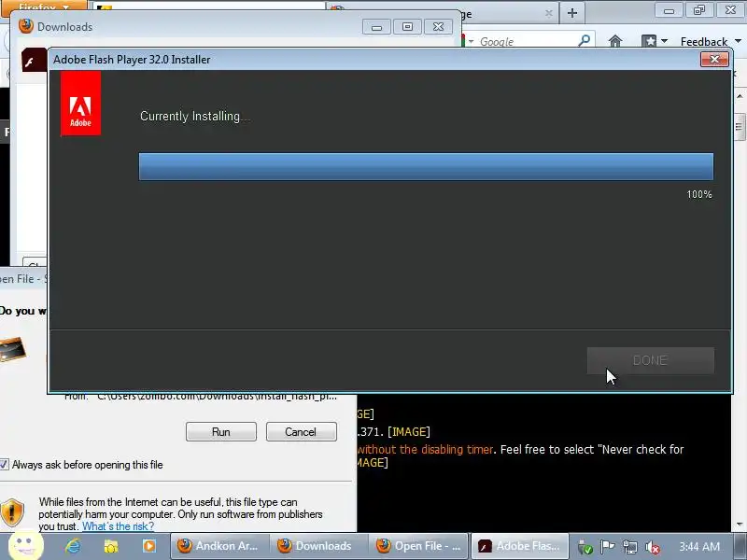
Task: Click the 3:44 AM system clock
Action: (698, 547)
